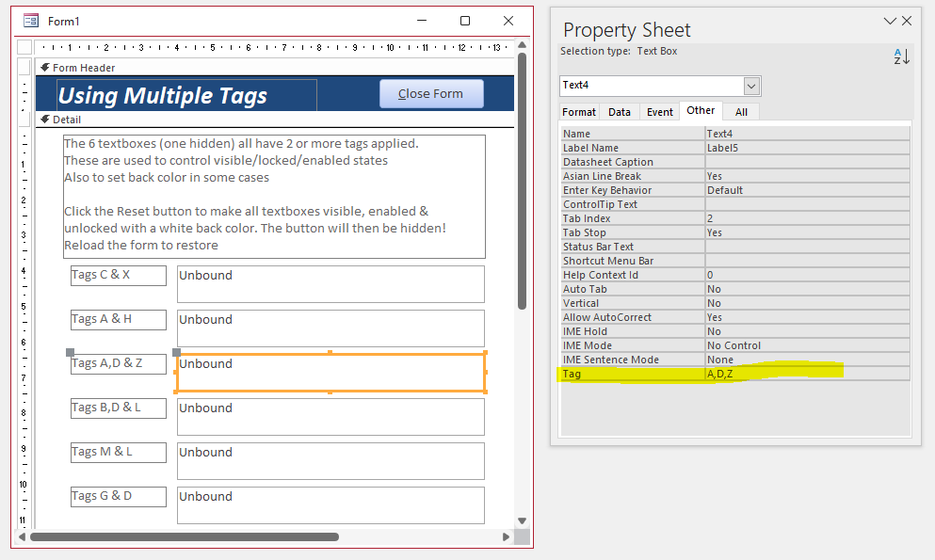Click the empty ControlTip Text value field
Image resolution: width=935 pixels, height=560 pixels.
(807, 204)
